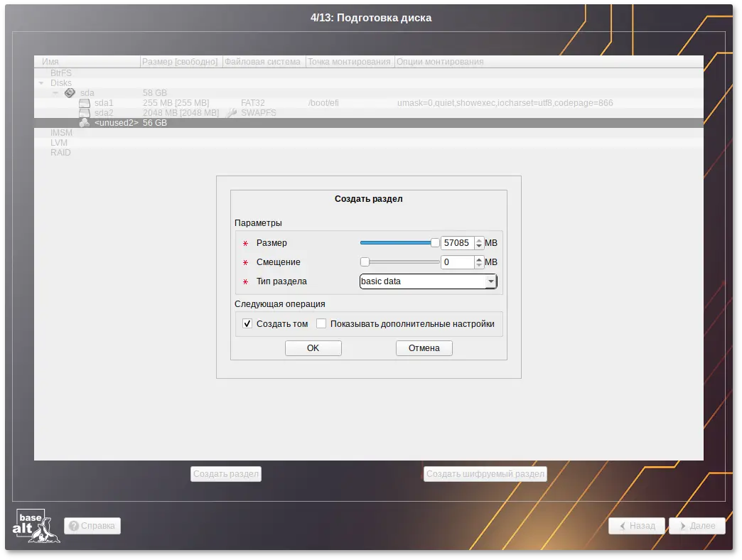This screenshot has height=560, width=742.
Task: Click the left arrow icon on Назад button
Action: [622, 526]
